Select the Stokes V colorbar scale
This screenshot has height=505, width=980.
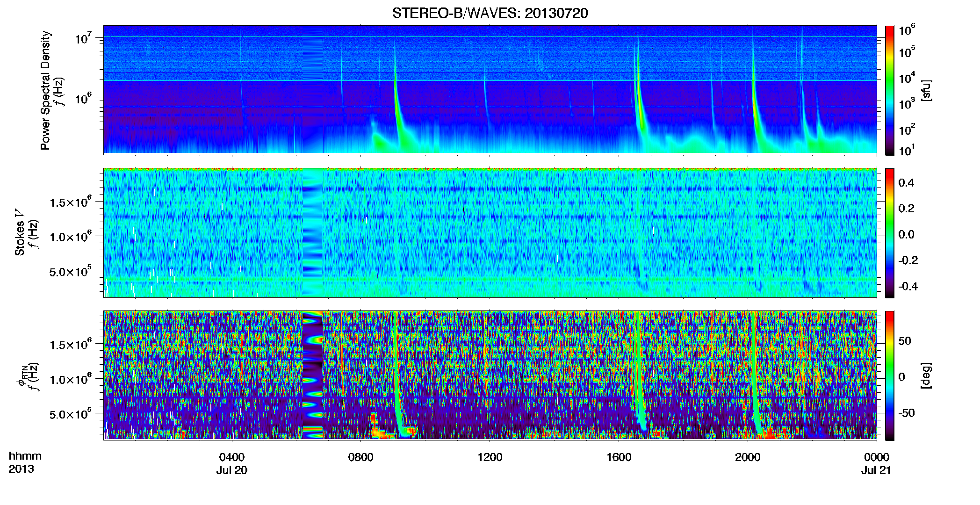(890, 233)
